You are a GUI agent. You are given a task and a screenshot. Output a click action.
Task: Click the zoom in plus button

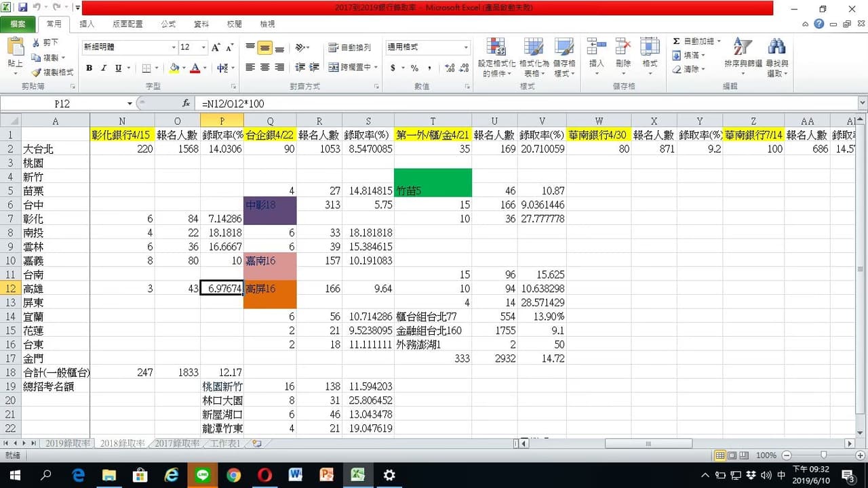[859, 455]
